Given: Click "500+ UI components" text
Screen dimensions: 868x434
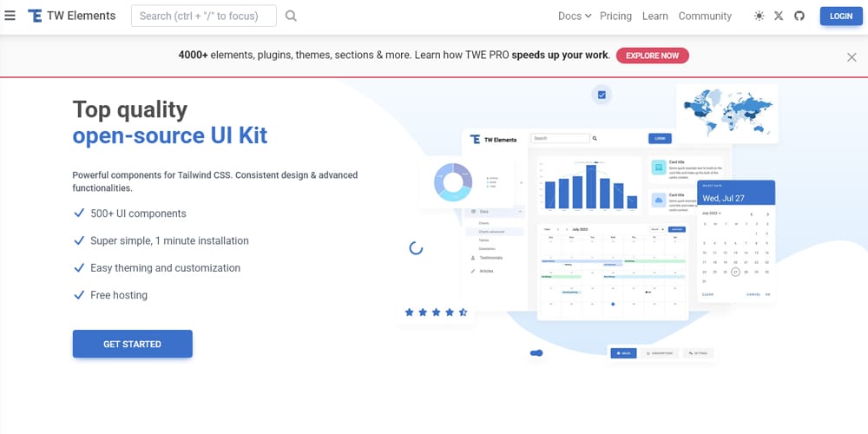Looking at the screenshot, I should (x=138, y=214).
